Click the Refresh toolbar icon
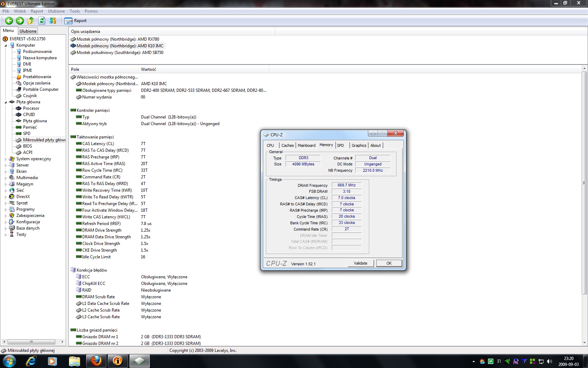 click(x=42, y=21)
